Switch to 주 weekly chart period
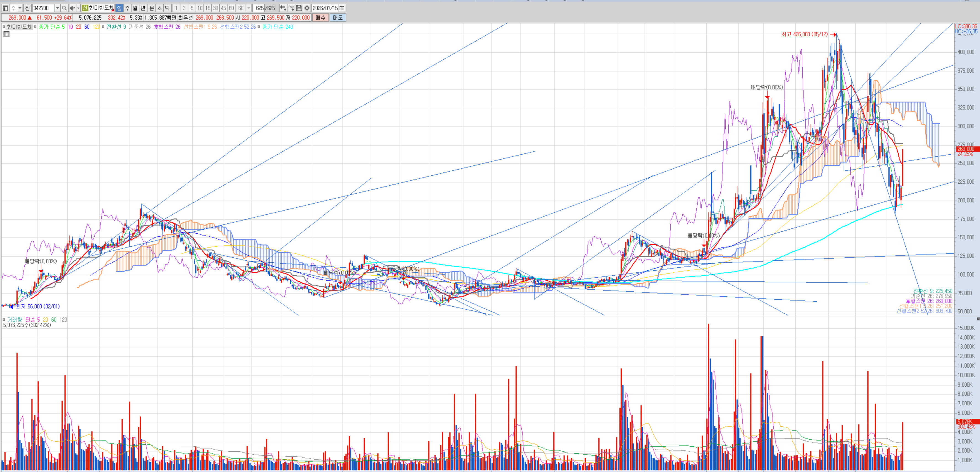Screen dimensions: 980x472 (127, 8)
